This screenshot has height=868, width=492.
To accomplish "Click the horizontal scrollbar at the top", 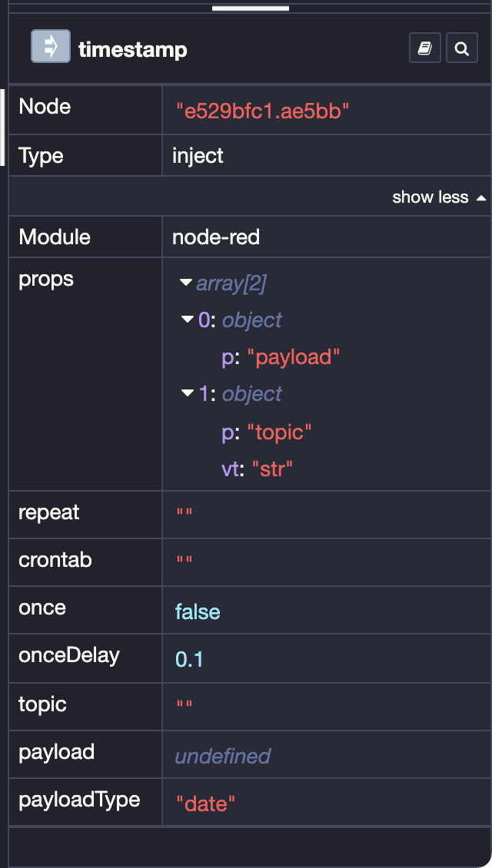I will click(250, 9).
